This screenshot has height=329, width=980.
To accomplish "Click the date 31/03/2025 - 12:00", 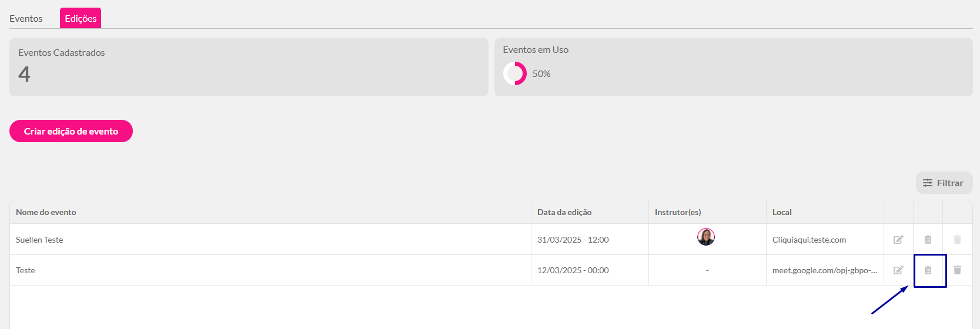I will click(x=573, y=240).
